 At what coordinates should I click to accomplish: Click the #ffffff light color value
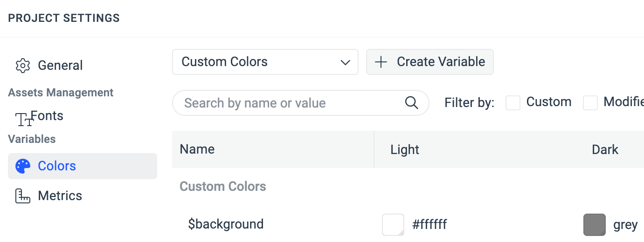429,225
